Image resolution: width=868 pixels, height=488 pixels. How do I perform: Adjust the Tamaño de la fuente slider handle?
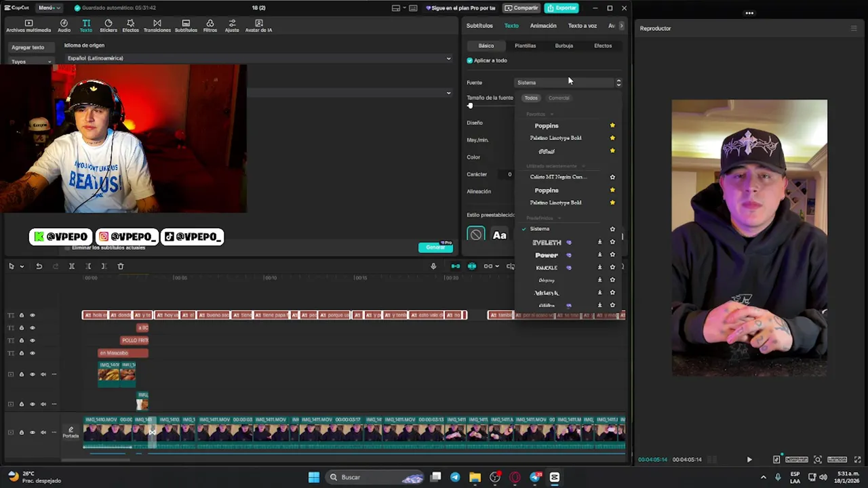click(470, 106)
